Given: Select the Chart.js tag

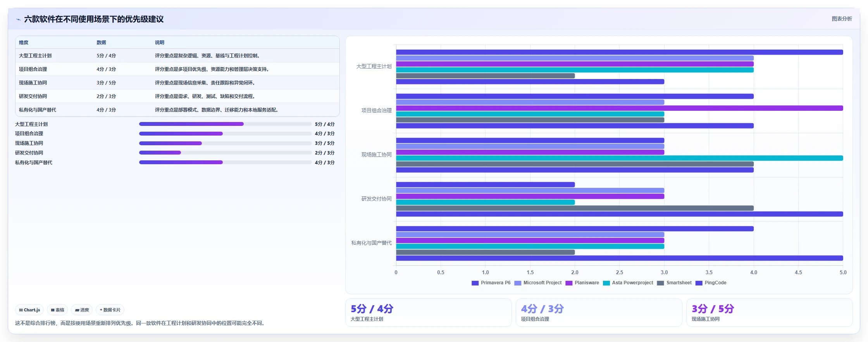Looking at the screenshot, I should click(x=29, y=310).
